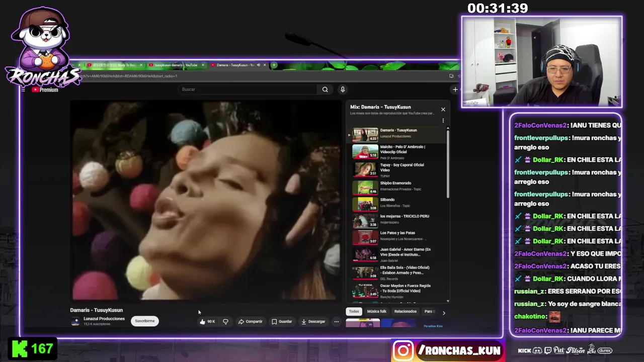Close the Mix playlist panel
This screenshot has width=644, height=362.
443,109
